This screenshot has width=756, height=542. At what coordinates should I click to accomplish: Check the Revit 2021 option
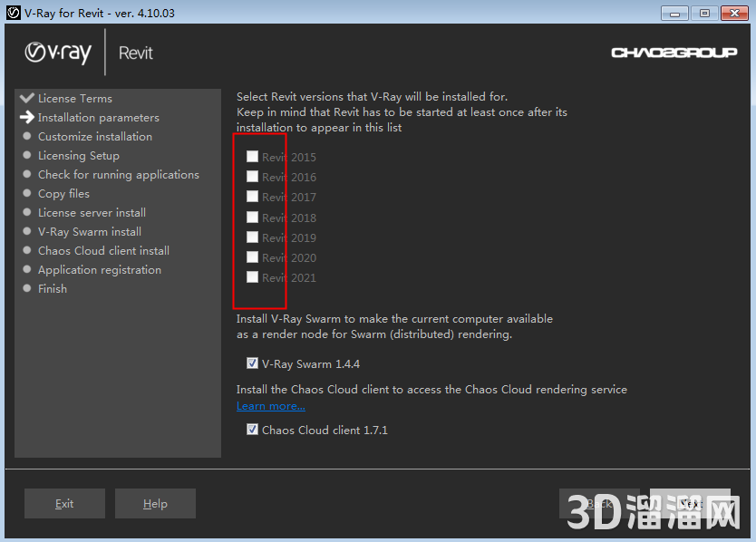pyautogui.click(x=252, y=277)
